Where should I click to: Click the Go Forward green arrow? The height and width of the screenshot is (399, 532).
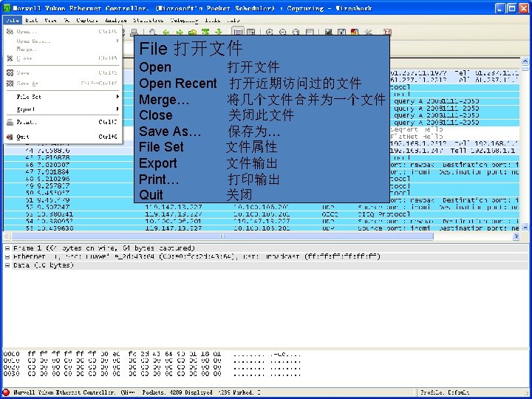[x=180, y=33]
